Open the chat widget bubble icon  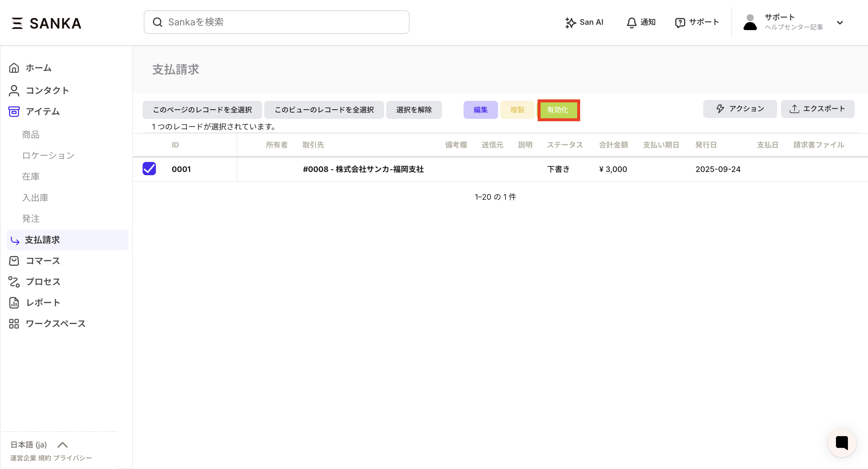[841, 443]
